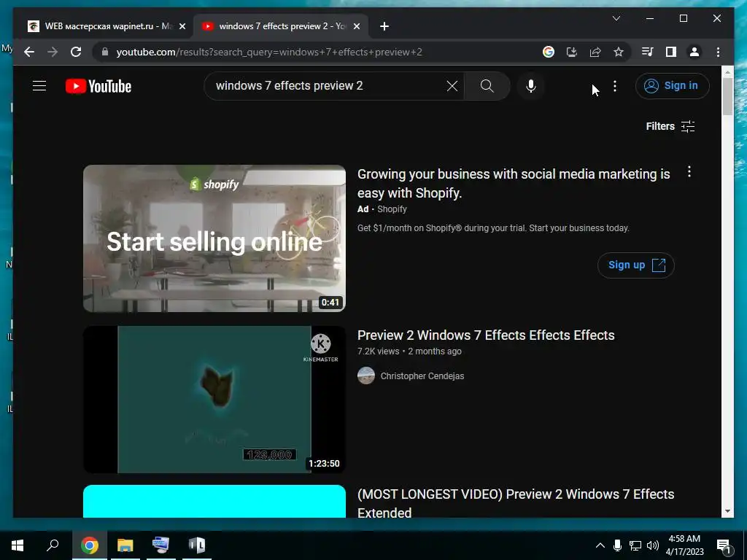The image size is (747, 560).
Task: Open the YouTube hamburger guide menu
Action: point(39,86)
